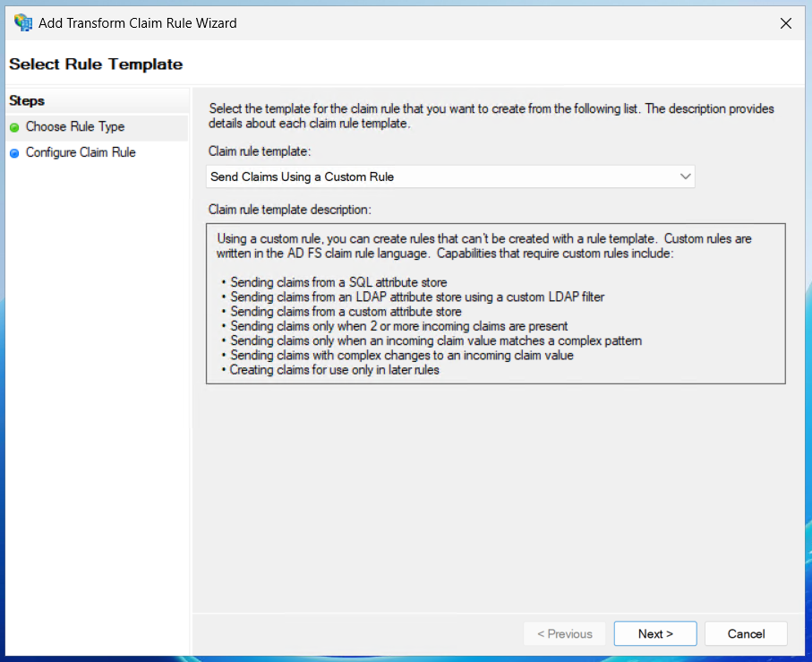Click the AD FS wizard title bar icon
Screen dimensions: 812x662
pyautogui.click(x=22, y=22)
